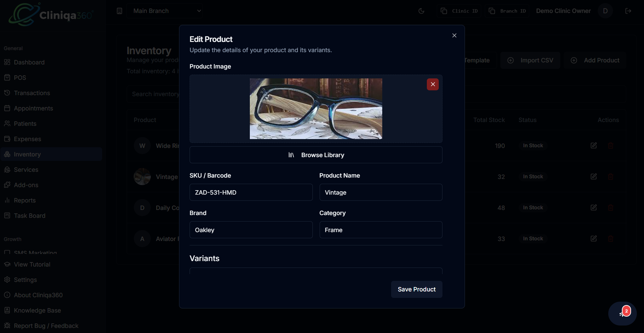
Task: Click In Stock badge in 190 row
Action: tap(533, 146)
